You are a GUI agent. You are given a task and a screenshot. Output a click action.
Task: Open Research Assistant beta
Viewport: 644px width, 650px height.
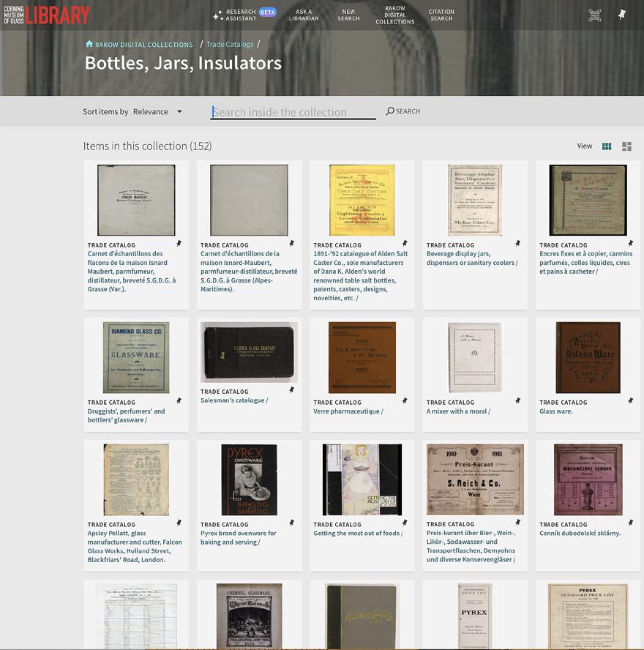point(244,15)
